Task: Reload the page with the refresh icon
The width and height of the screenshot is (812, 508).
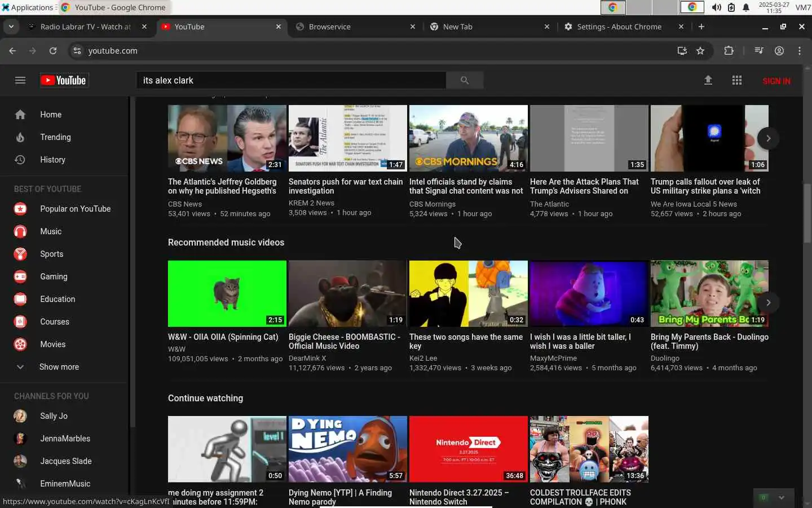Action: tap(53, 51)
